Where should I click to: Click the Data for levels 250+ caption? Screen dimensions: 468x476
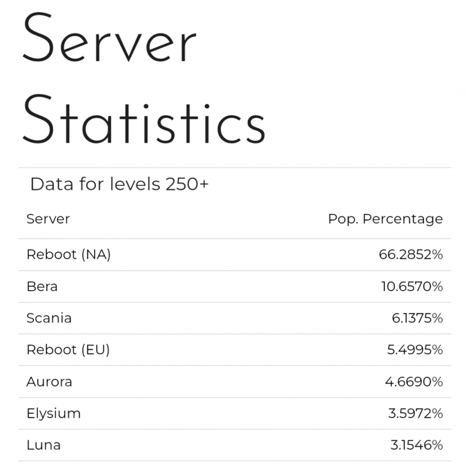[119, 184]
